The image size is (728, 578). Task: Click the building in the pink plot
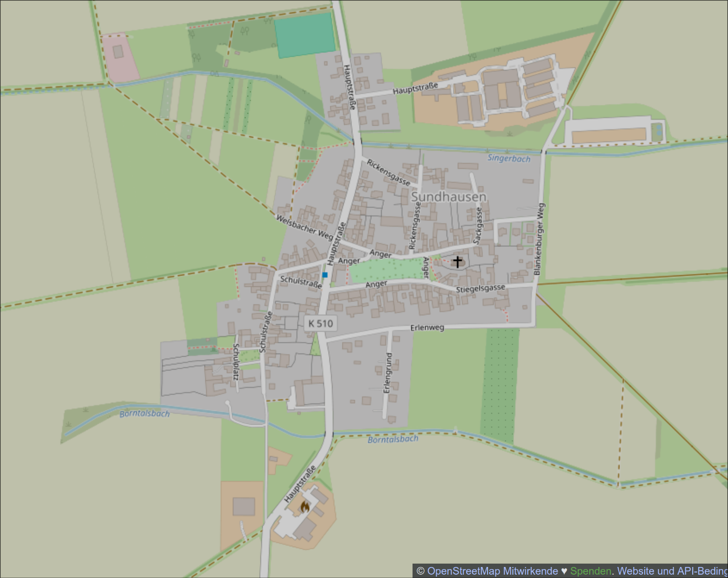pos(118,52)
